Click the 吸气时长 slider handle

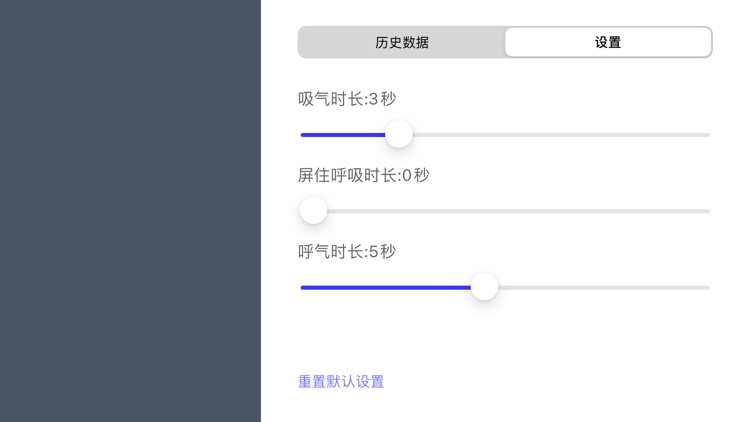(399, 134)
